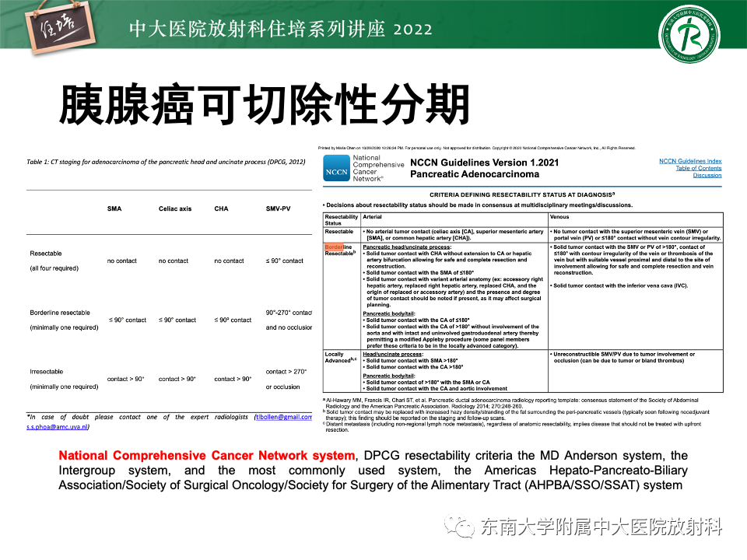Click the 'Decisions about resectability status' bullet line
Viewport: 747px width, 560px height.
(x=478, y=205)
